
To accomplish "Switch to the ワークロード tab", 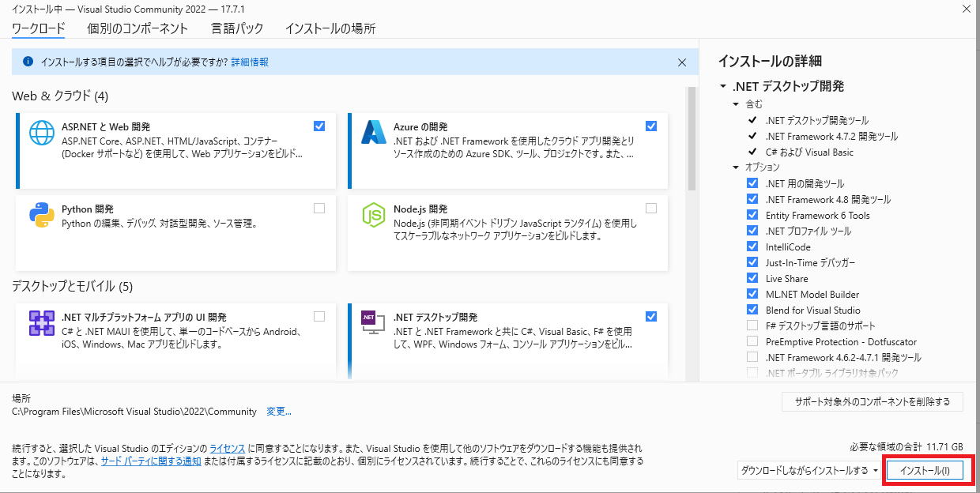I will click(39, 28).
